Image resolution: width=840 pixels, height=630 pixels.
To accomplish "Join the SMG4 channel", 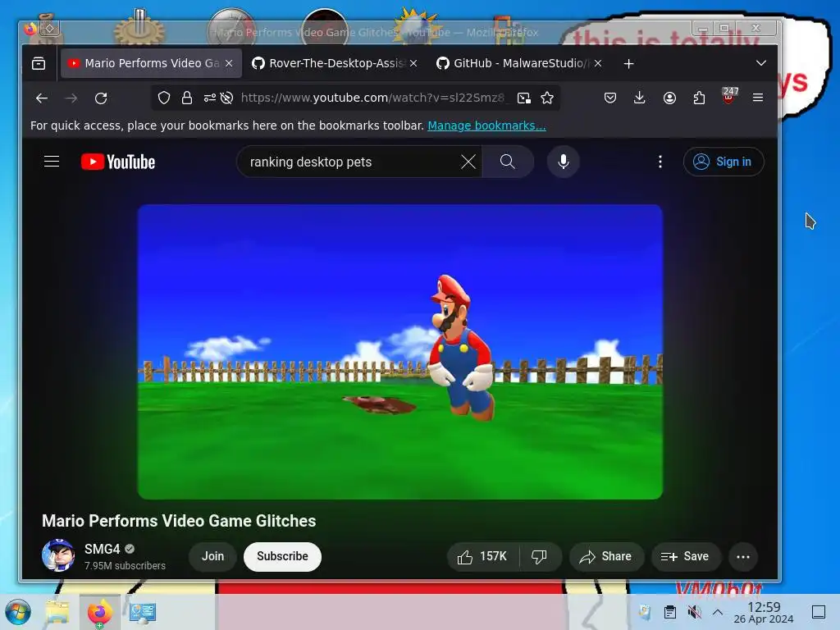I will pyautogui.click(x=212, y=557).
